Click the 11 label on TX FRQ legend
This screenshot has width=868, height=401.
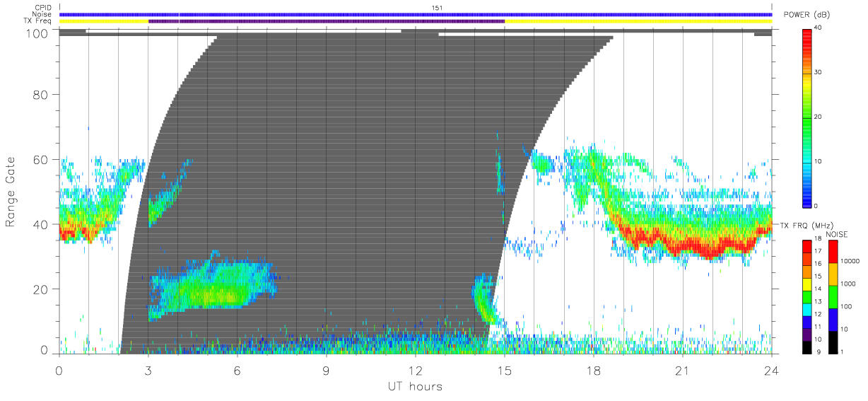pos(818,326)
